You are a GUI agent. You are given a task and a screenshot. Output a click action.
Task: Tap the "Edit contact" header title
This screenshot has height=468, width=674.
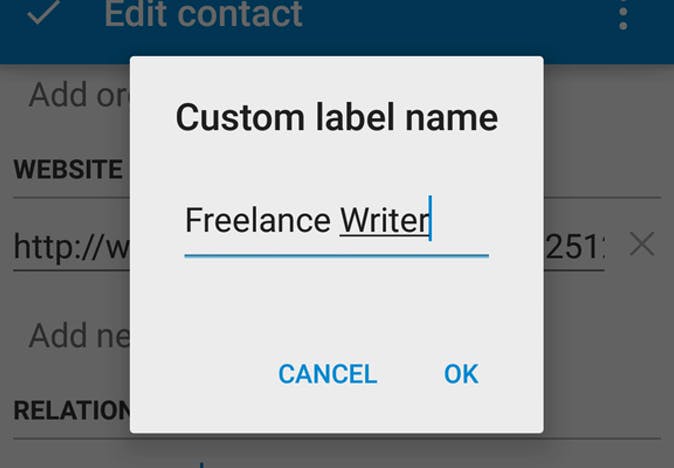click(203, 15)
